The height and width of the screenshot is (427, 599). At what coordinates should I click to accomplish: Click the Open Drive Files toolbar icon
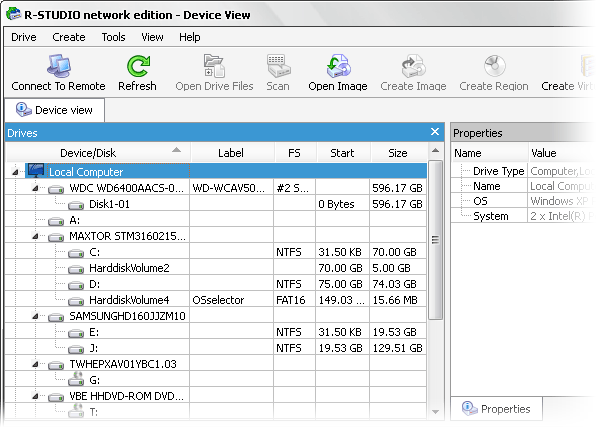(214, 66)
